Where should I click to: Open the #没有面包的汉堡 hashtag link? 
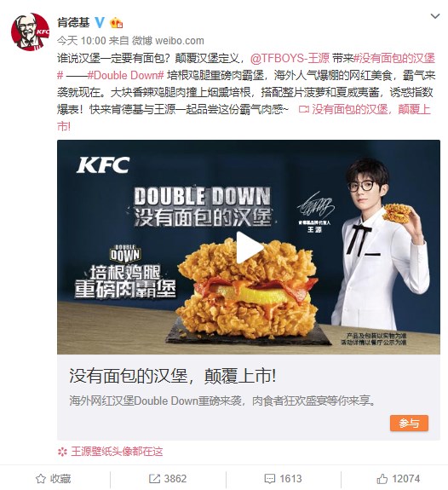394,59
